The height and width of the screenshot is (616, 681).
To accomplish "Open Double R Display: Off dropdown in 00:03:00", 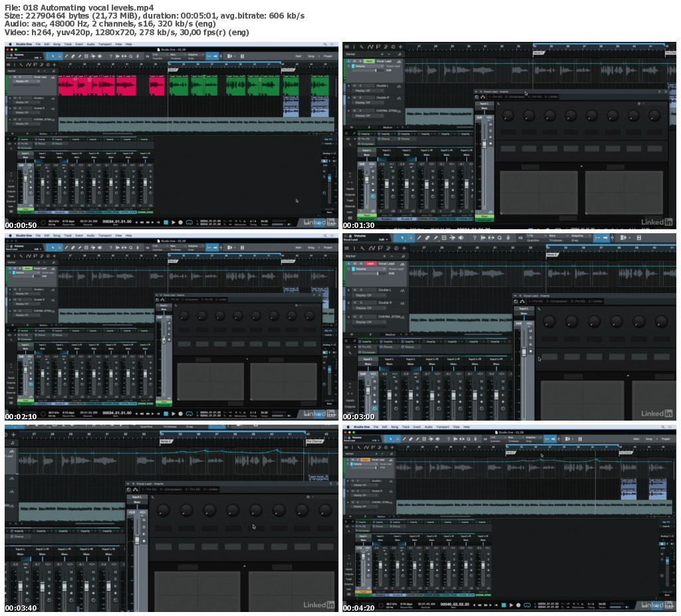I will point(369,308).
